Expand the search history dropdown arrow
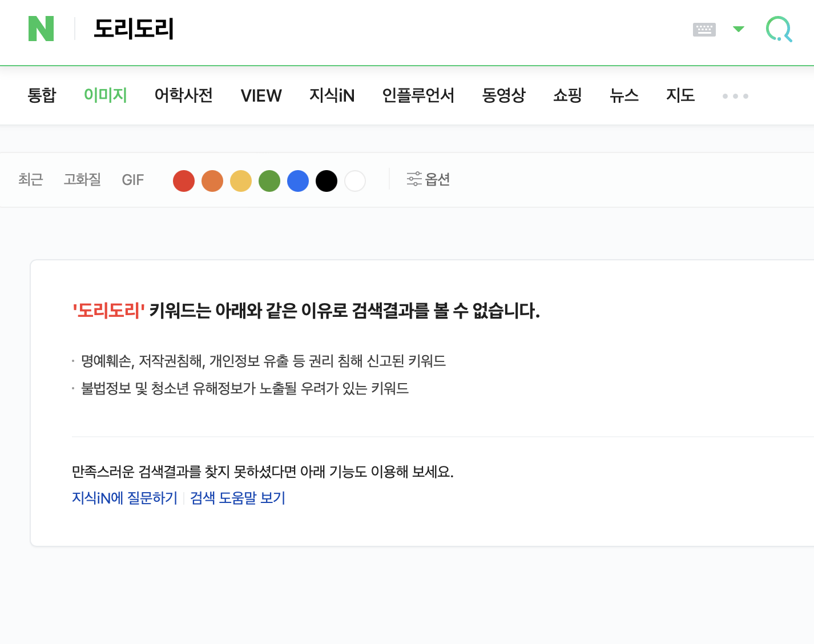 pos(739,29)
